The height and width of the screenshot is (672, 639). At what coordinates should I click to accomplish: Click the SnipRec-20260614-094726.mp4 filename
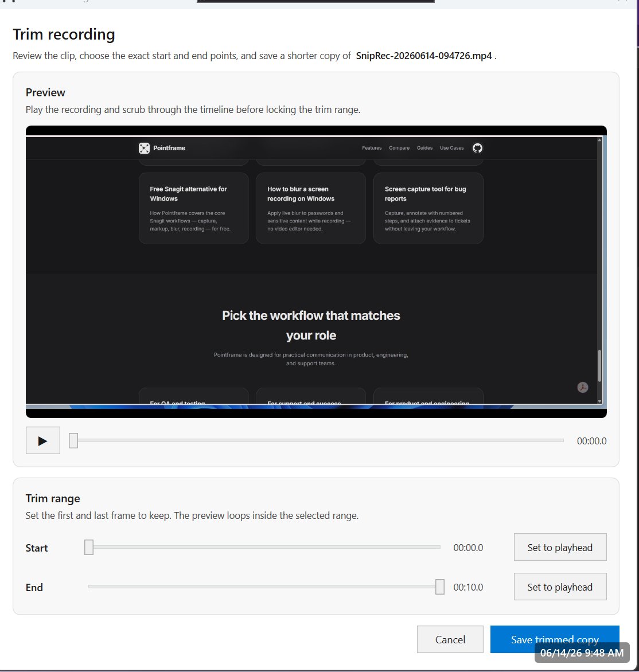pyautogui.click(x=424, y=56)
